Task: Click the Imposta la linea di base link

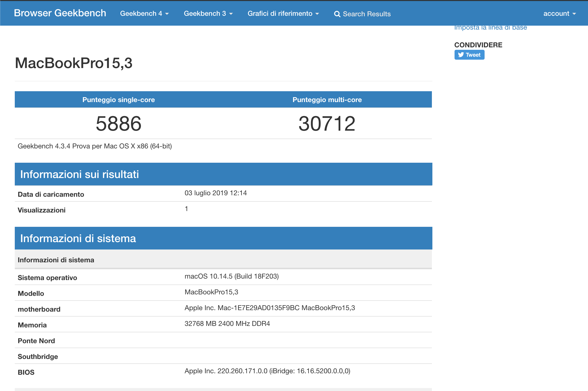Action: (490, 27)
